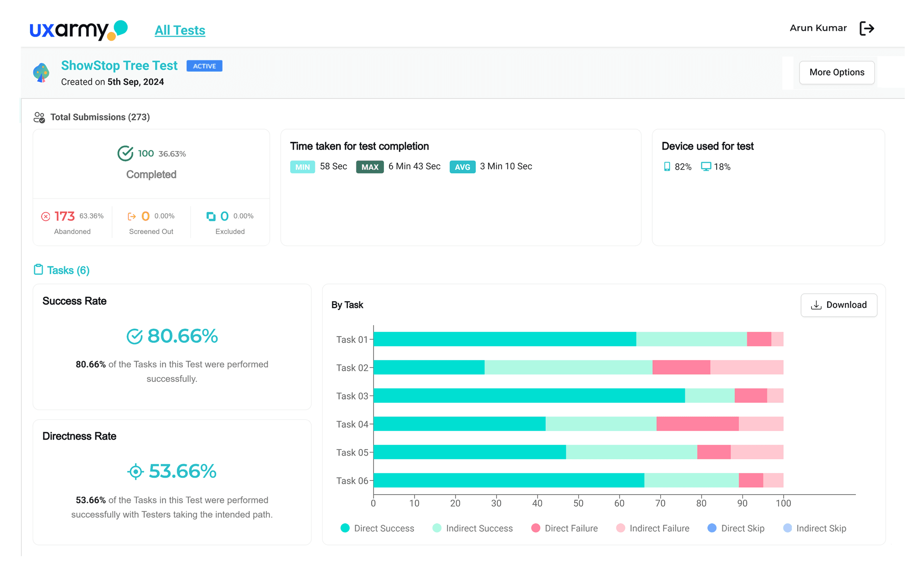This screenshot has height=562, width=924.
Task: Click the Task 04 axis label
Action: pyautogui.click(x=352, y=424)
